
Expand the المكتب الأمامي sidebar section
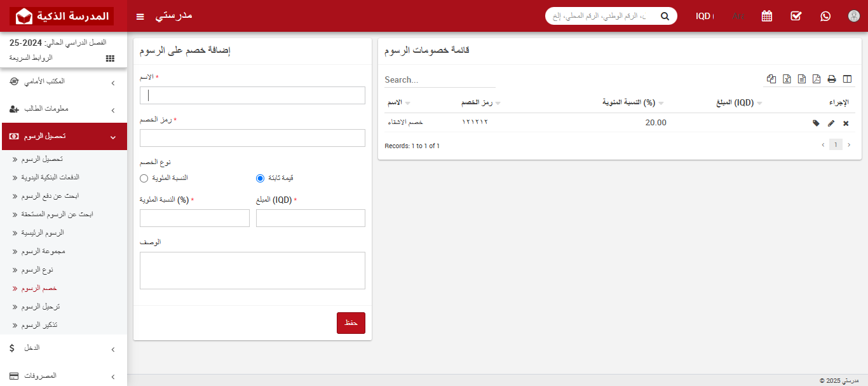pyautogui.click(x=64, y=81)
